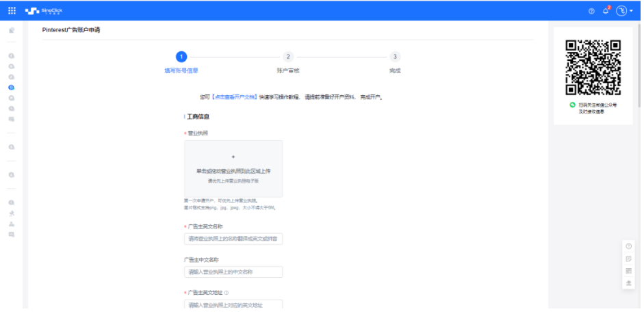Select the highlighted Pinterest sidebar icon
Viewport: 644px width, 316px height.
click(12, 88)
